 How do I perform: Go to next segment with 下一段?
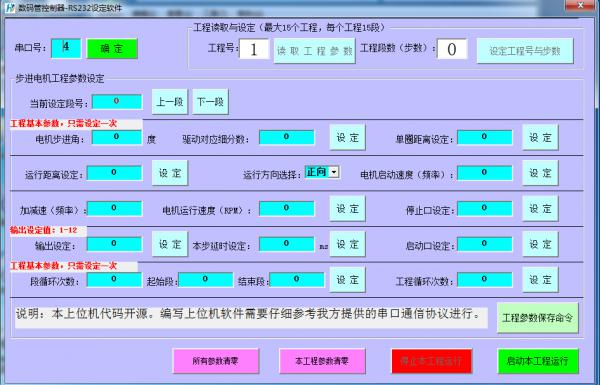pyautogui.click(x=210, y=102)
